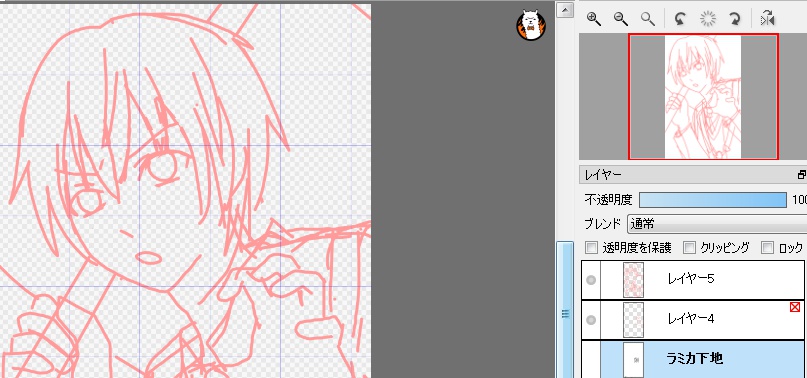
Task: Rotate the canvas view counterclockwise
Action: [x=680, y=19]
